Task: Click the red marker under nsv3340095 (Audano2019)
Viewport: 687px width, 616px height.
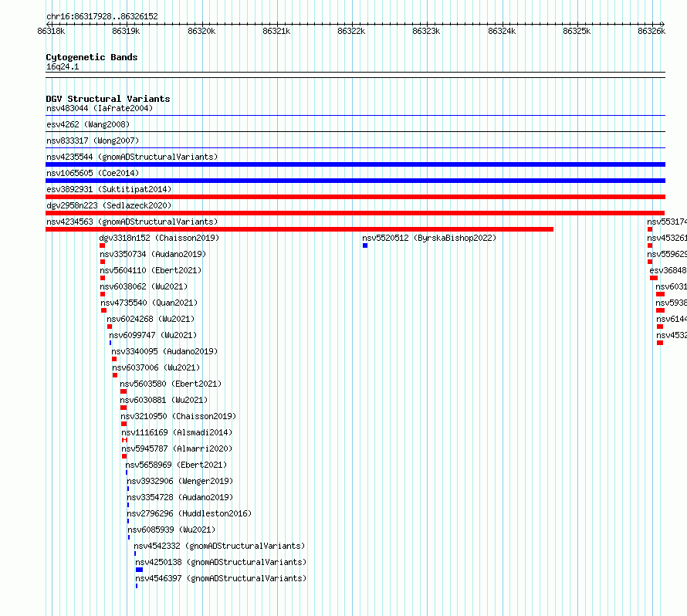Action: [114, 359]
